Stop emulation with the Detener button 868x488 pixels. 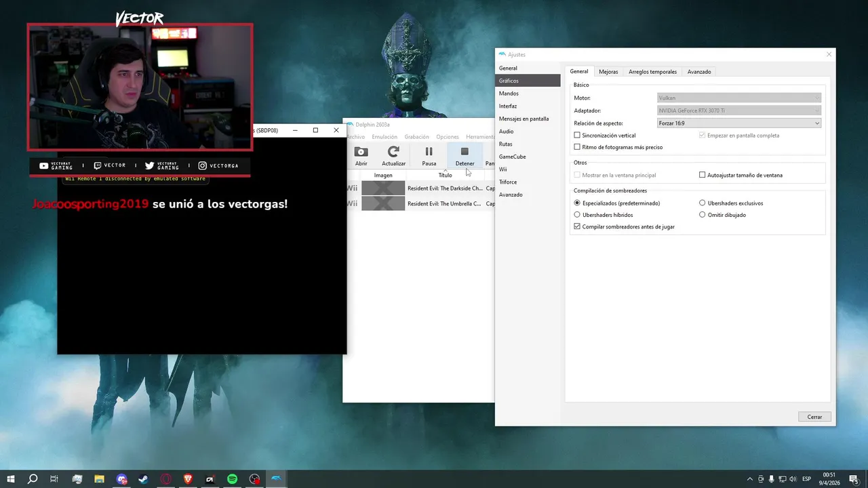pos(465,156)
